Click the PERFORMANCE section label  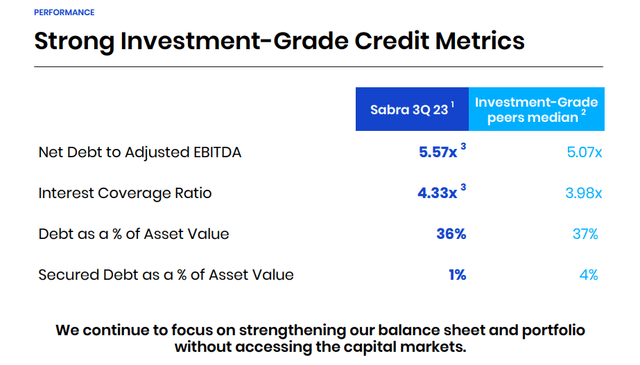pyautogui.click(x=64, y=13)
